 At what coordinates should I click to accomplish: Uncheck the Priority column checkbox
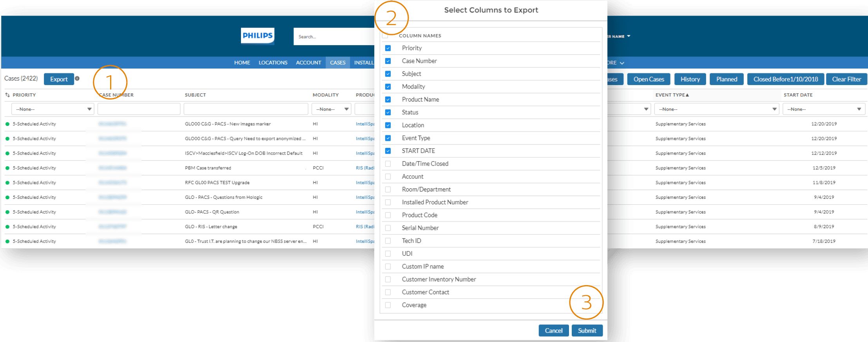[388, 48]
